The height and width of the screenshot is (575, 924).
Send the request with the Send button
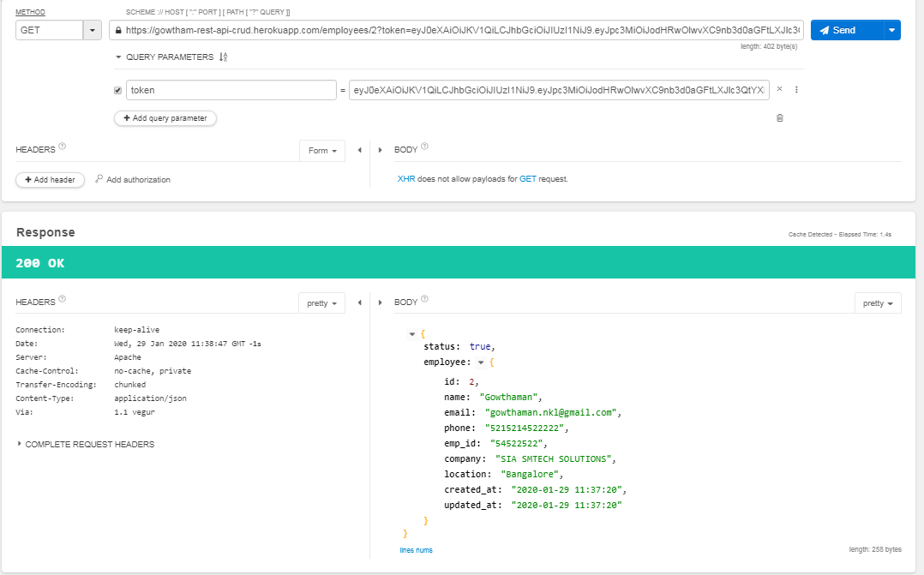tap(848, 30)
